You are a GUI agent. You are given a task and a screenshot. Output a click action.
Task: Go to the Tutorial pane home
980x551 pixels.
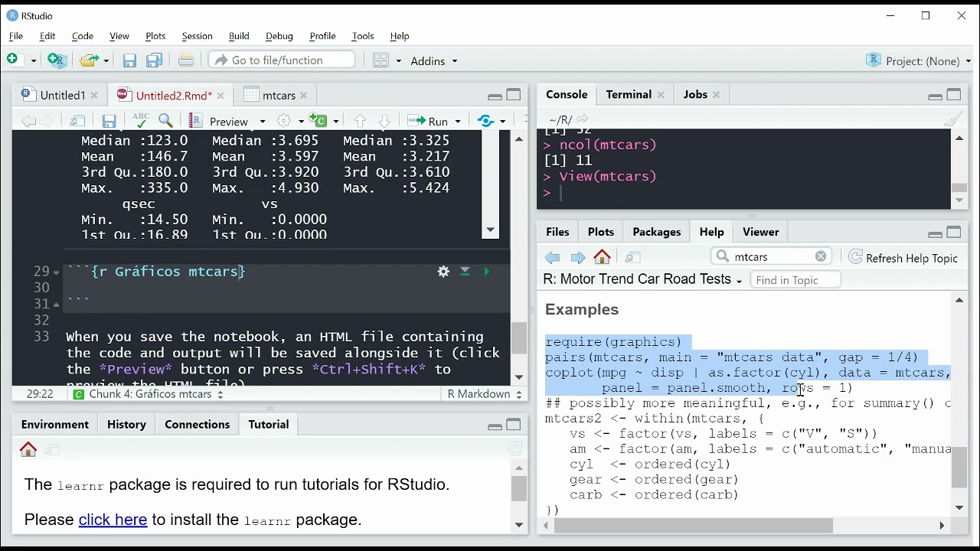pos(28,450)
